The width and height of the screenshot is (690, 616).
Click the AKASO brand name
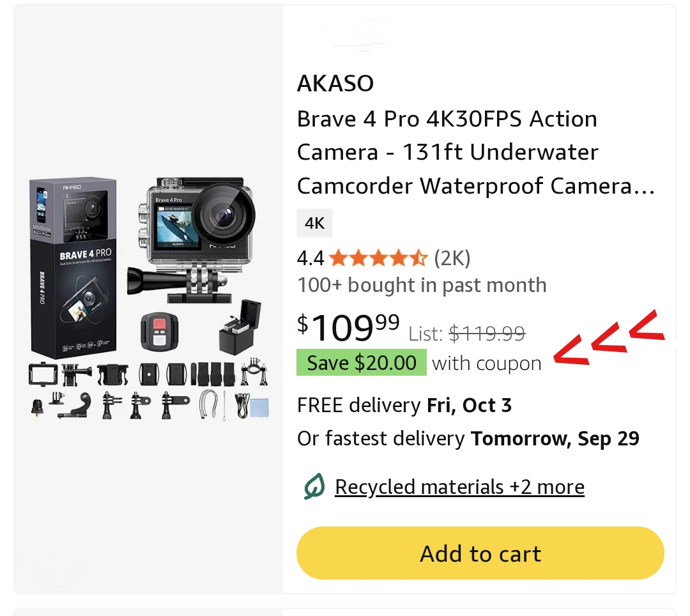pyautogui.click(x=335, y=83)
